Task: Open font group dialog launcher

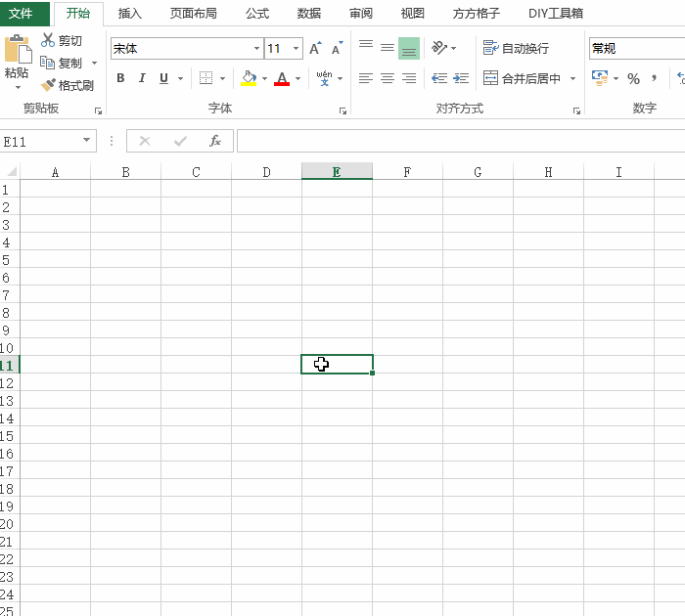Action: coord(342,110)
